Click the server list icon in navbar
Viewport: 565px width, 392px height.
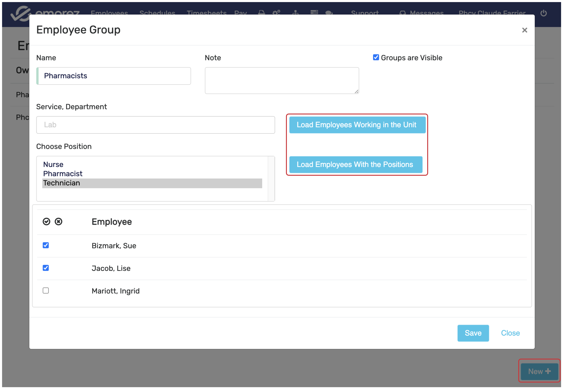(314, 12)
